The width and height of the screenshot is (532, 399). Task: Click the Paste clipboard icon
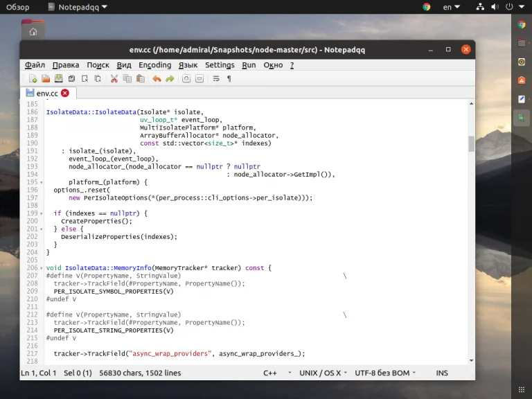pos(141,79)
